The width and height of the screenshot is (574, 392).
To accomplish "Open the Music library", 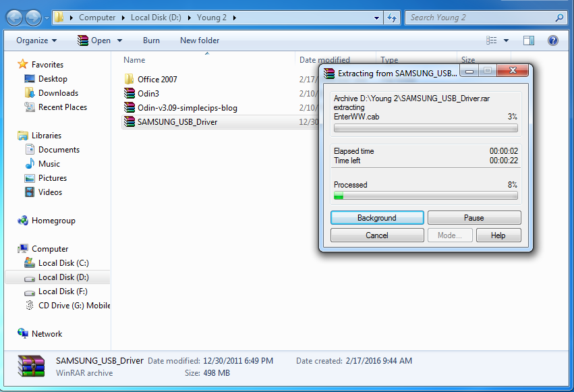I will 49,164.
